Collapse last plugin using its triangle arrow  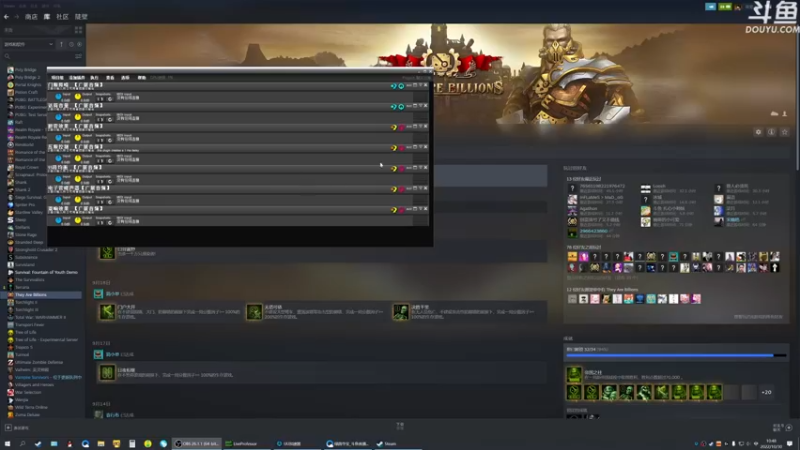pos(420,209)
